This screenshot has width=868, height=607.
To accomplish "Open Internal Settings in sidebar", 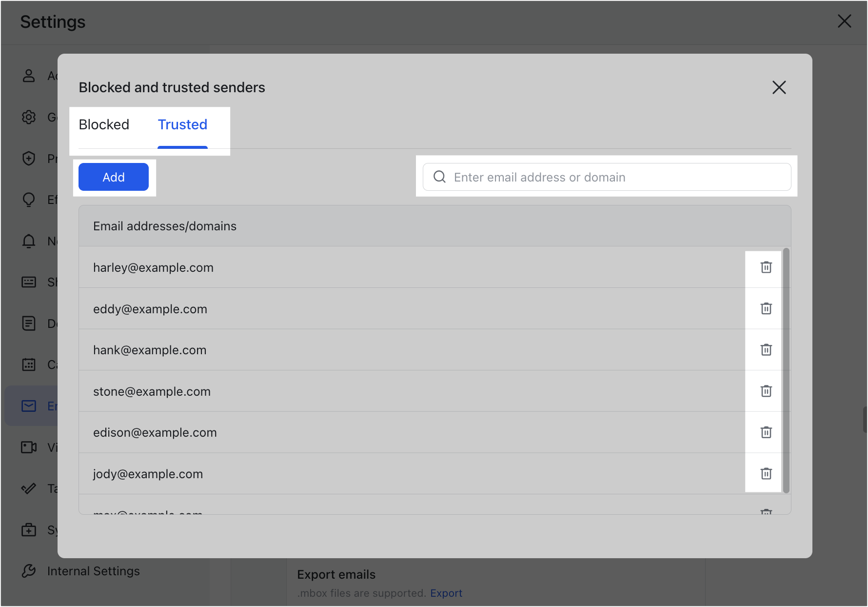I will [93, 571].
